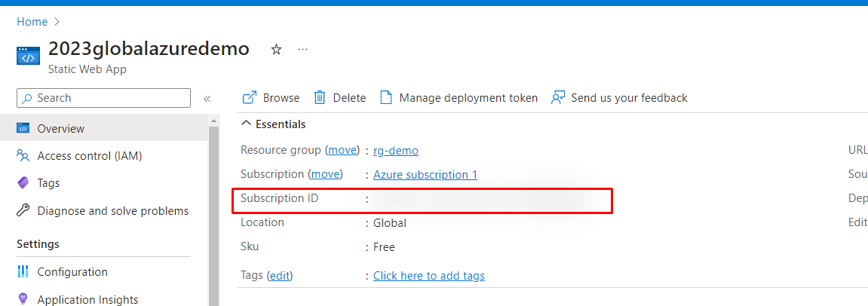Click the 2023globalazuredemo title text

[149, 49]
